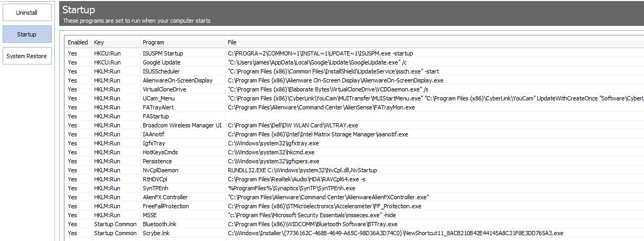Sort list by Enabled column header
Screen dimensions: 644x241
pos(78,42)
